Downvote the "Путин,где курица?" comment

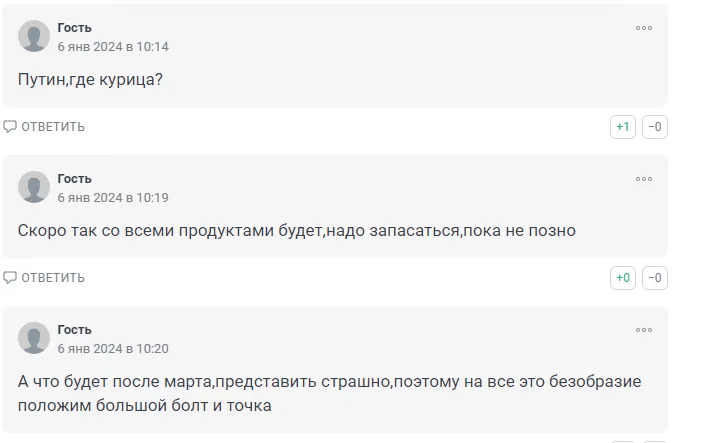655,127
